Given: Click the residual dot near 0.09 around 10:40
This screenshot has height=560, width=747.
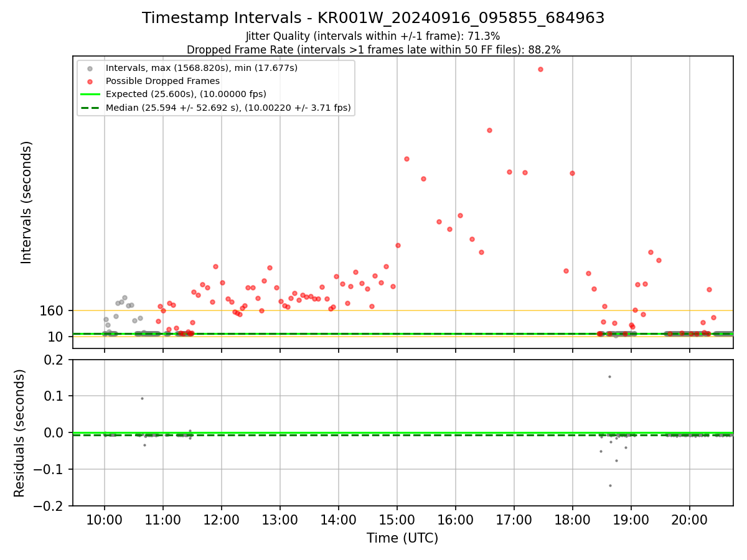Looking at the screenshot, I should coord(142,398).
